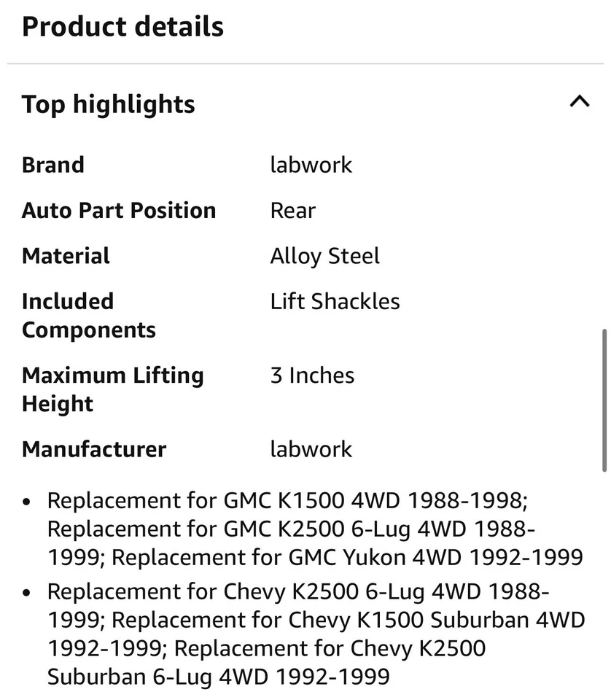
Task: Tap the GMC K1500 replacement bullet text
Action: pyautogui.click(x=286, y=501)
